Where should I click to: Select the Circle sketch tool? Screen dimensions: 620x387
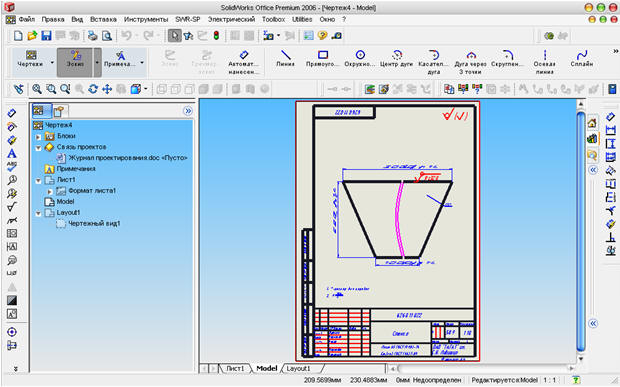click(359, 59)
